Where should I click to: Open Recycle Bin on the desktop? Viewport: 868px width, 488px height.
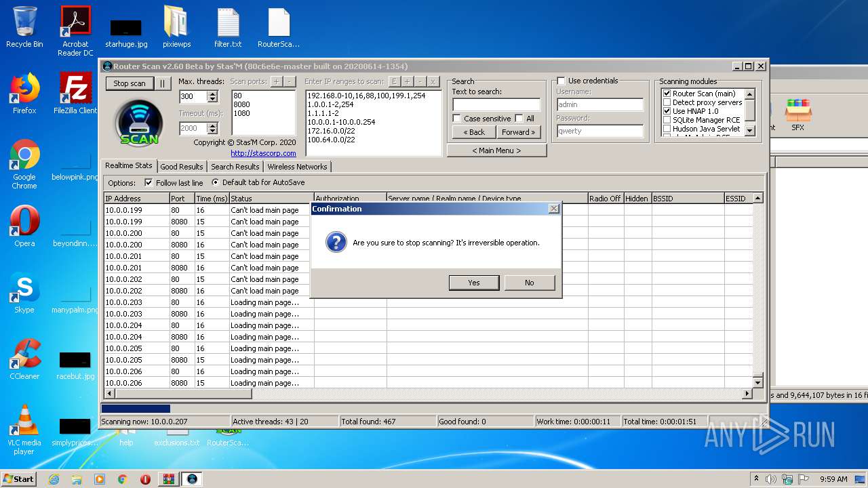pos(24,27)
